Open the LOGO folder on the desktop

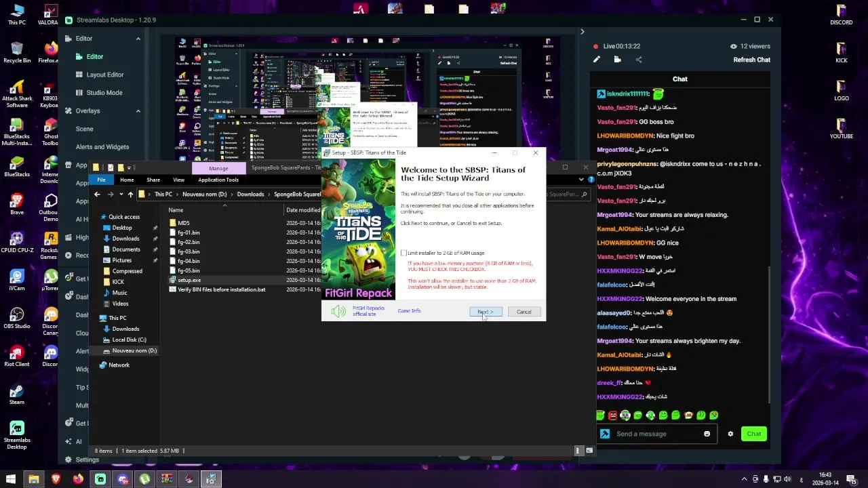841,89
